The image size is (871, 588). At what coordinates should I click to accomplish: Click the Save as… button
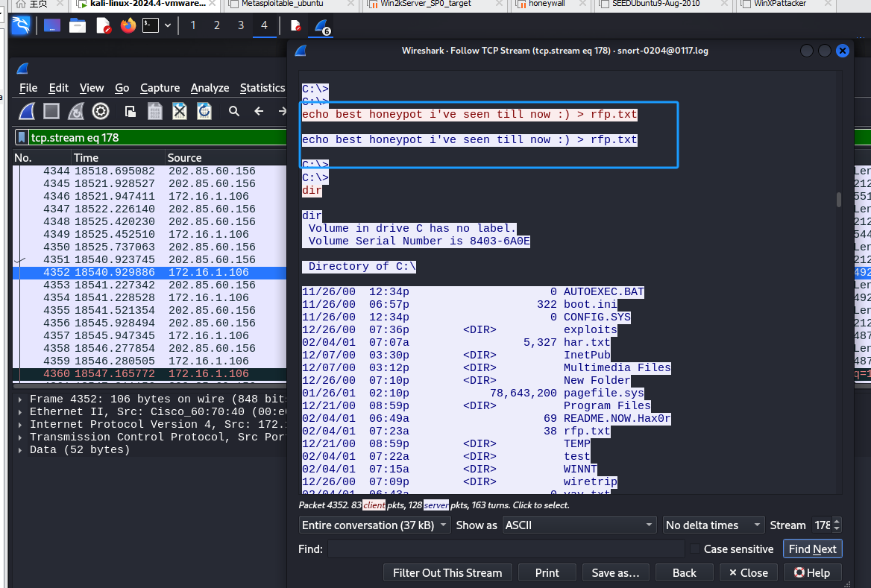tap(615, 572)
